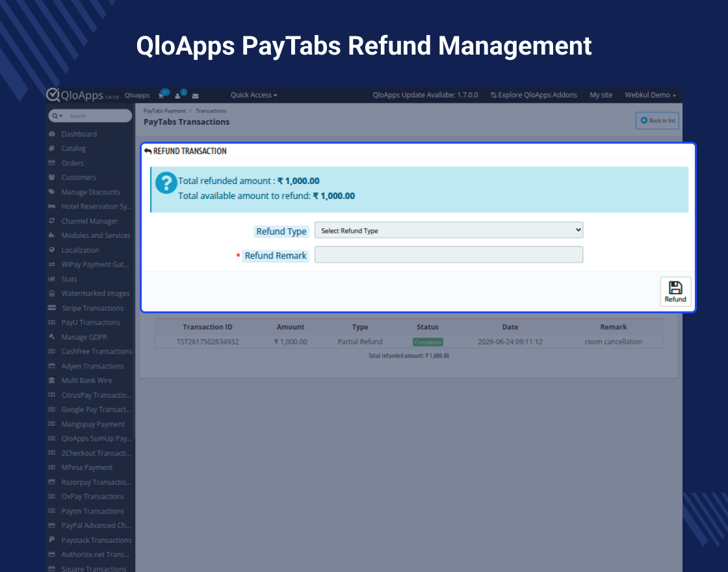Open the shopping cart notifications icon
This screenshot has width=728, height=572.
click(162, 96)
